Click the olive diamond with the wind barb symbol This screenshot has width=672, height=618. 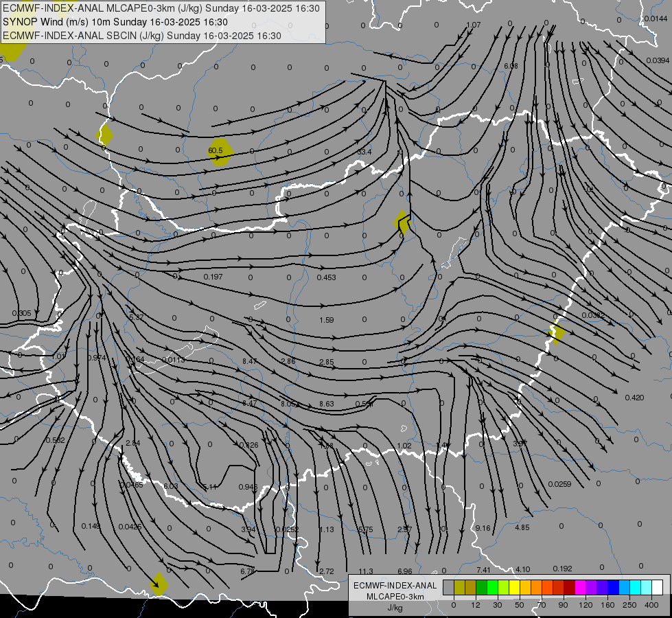[402, 222]
